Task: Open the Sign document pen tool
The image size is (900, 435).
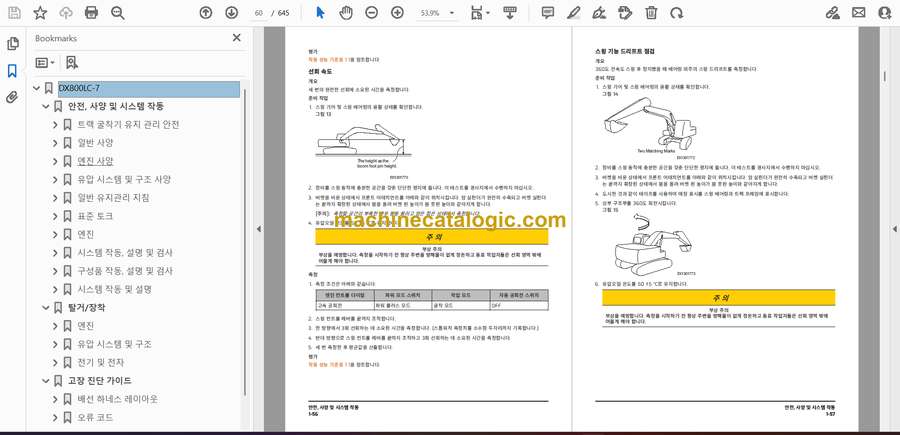Action: [599, 13]
